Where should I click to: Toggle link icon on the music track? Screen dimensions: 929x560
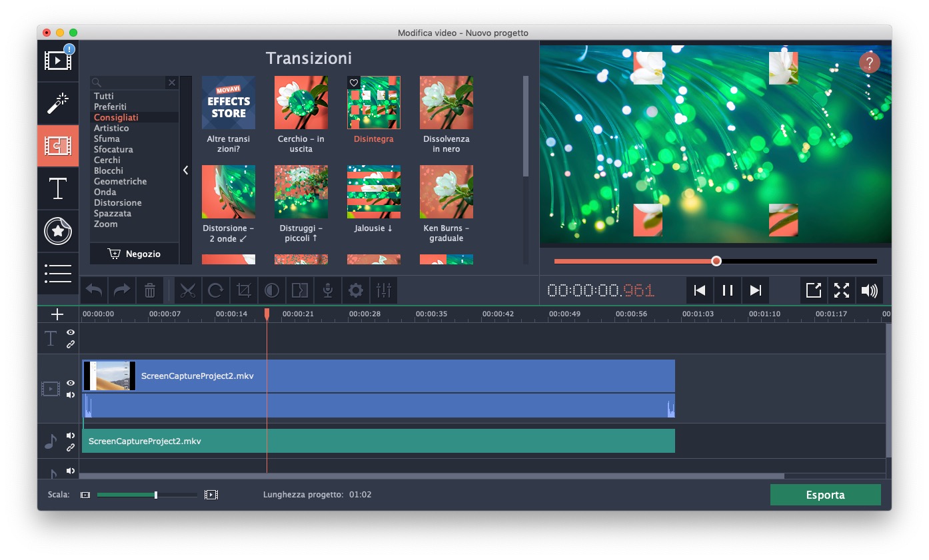point(71,447)
